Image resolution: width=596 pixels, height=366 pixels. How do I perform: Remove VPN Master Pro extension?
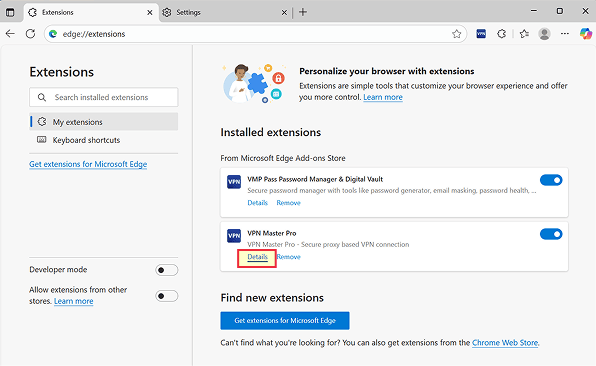pos(288,257)
